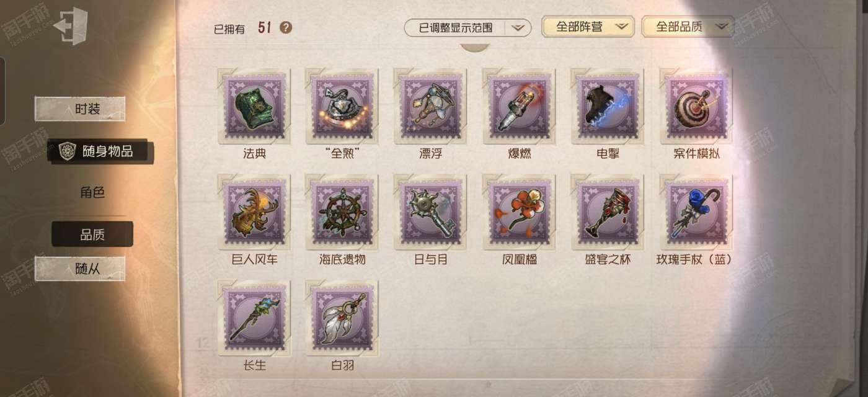Image resolution: width=868 pixels, height=397 pixels.
Task: Expand the 已调整显示范围 dropdown
Action: (467, 27)
